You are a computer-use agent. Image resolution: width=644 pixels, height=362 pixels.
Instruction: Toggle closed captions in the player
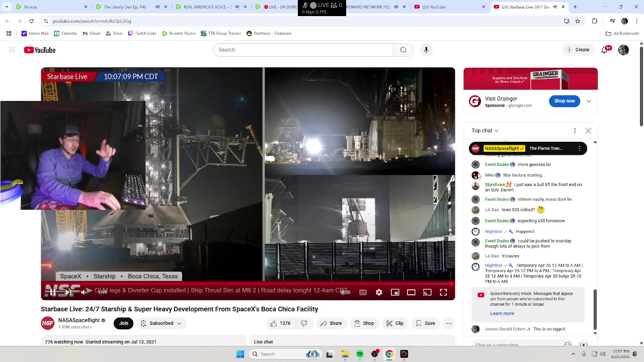(363, 292)
